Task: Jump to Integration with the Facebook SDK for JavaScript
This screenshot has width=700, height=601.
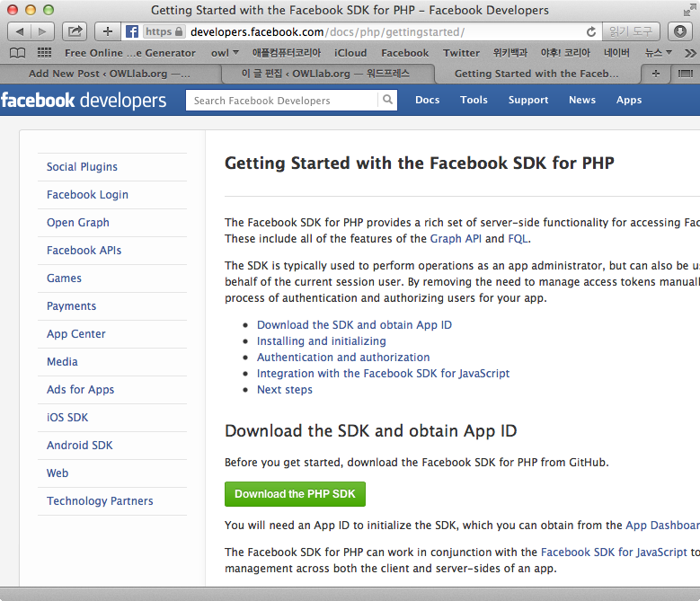Action: click(x=383, y=374)
